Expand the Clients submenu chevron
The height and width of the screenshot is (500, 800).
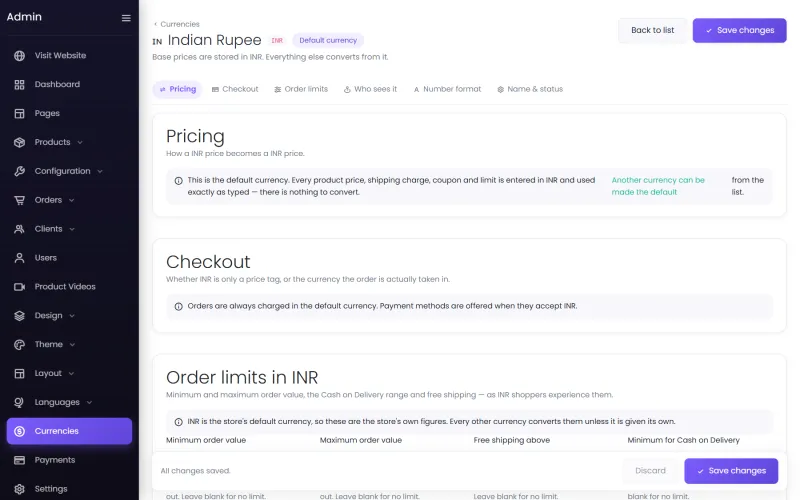click(72, 229)
